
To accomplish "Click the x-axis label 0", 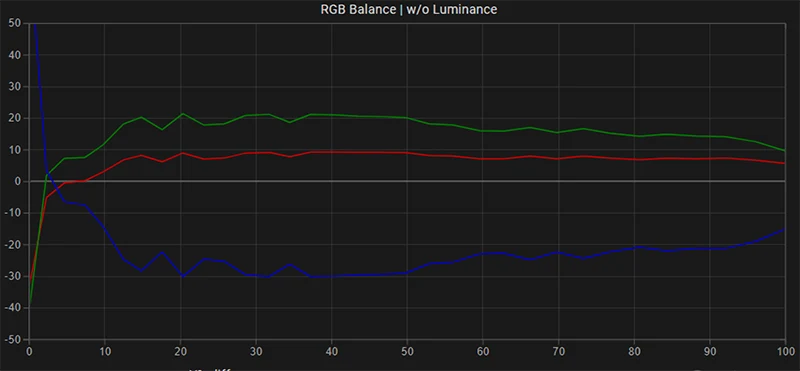I will pyautogui.click(x=29, y=351).
